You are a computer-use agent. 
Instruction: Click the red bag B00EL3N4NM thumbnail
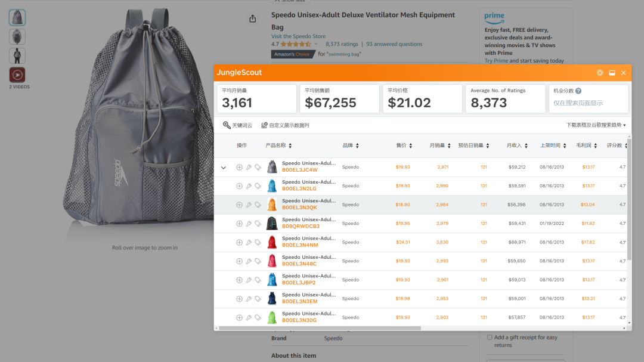point(272,243)
